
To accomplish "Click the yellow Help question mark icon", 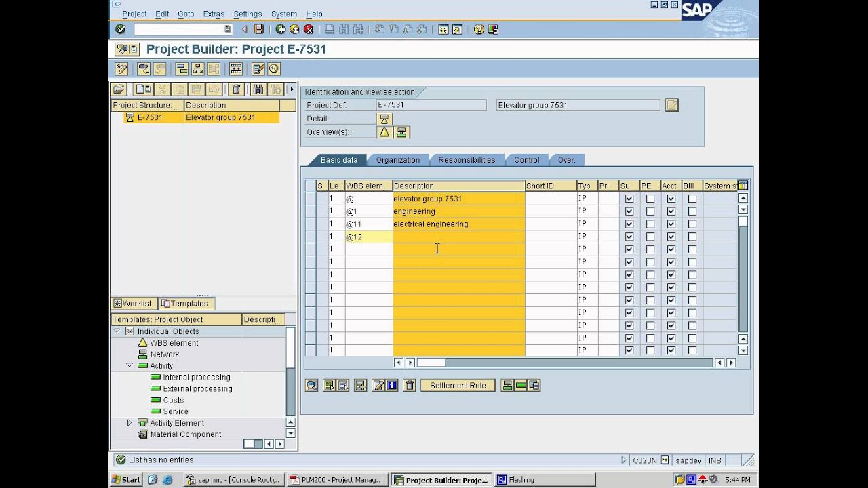I will click(x=479, y=29).
